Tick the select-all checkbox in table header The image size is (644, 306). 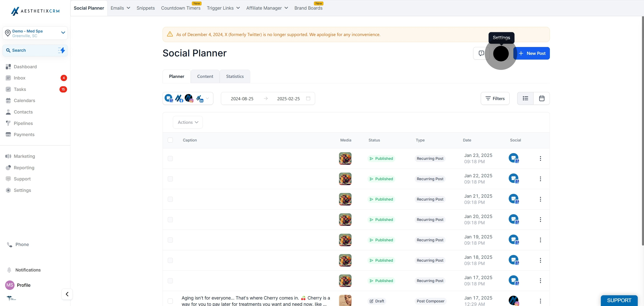point(170,140)
